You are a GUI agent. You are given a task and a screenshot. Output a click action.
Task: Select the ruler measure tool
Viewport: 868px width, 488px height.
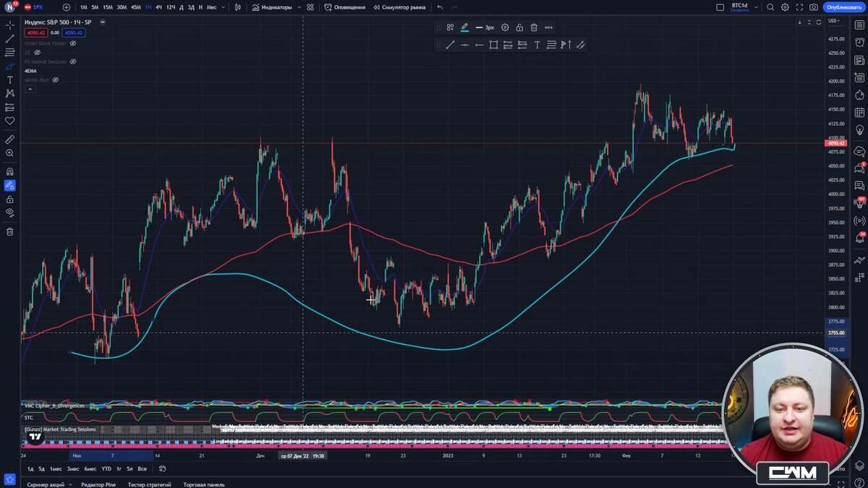[10, 139]
